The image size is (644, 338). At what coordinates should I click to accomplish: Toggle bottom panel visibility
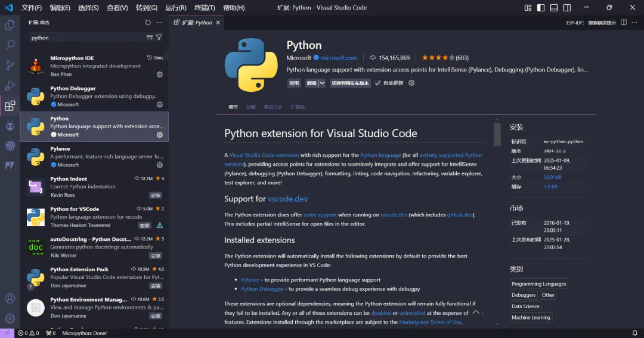click(554, 8)
